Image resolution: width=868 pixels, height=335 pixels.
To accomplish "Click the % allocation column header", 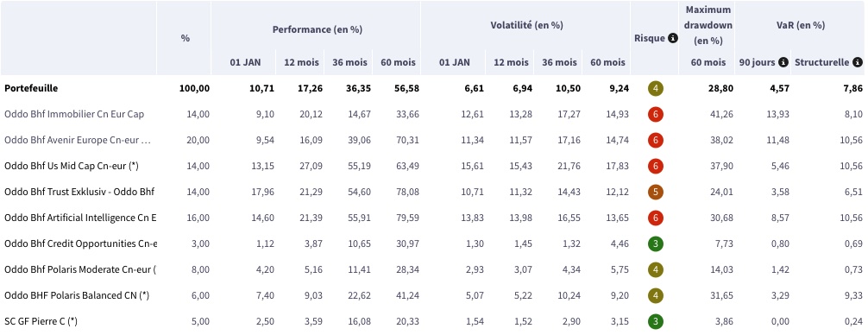I will point(186,38).
